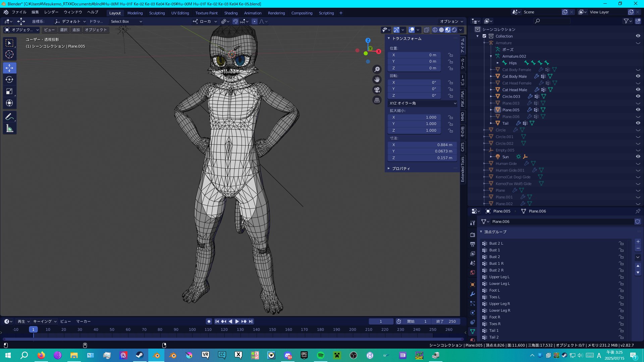Screen dimensions: 644x362
Task: Add a new vertex group with plus
Action: tap(638, 242)
